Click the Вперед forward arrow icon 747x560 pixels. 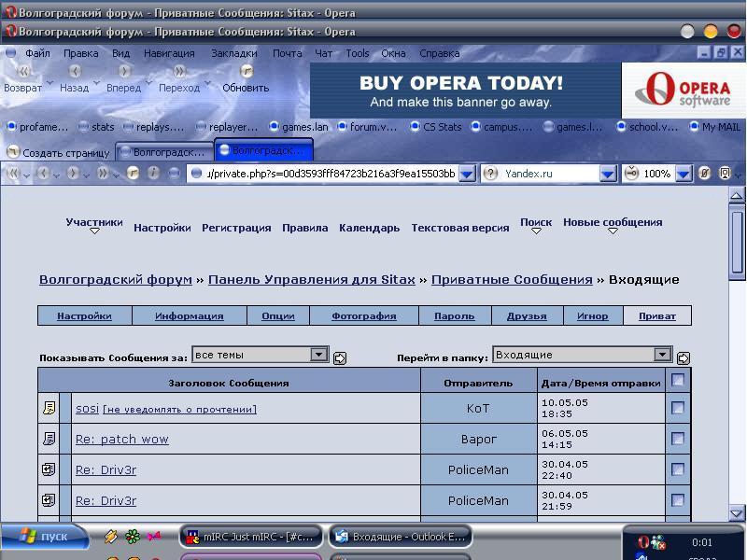tap(124, 71)
